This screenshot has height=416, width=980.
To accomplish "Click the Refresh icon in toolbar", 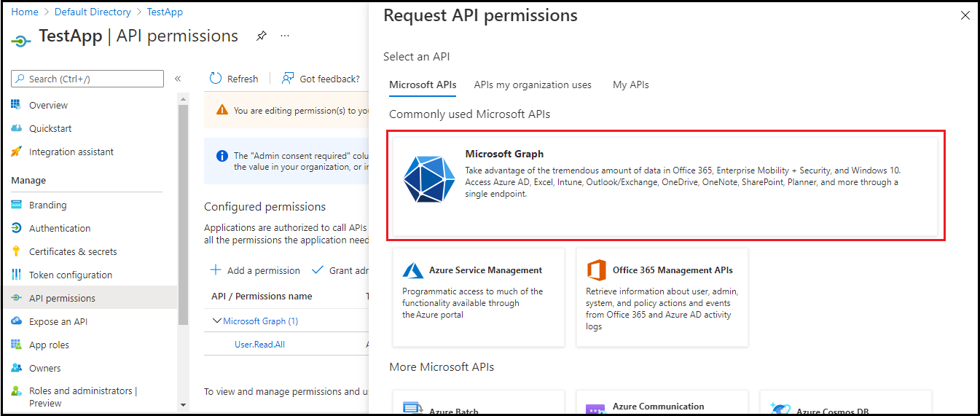I will point(216,78).
